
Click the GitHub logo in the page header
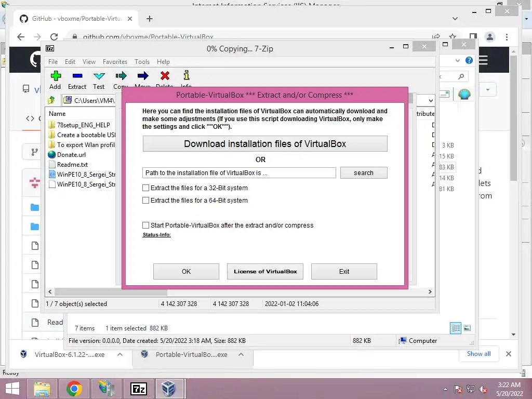click(x=35, y=60)
